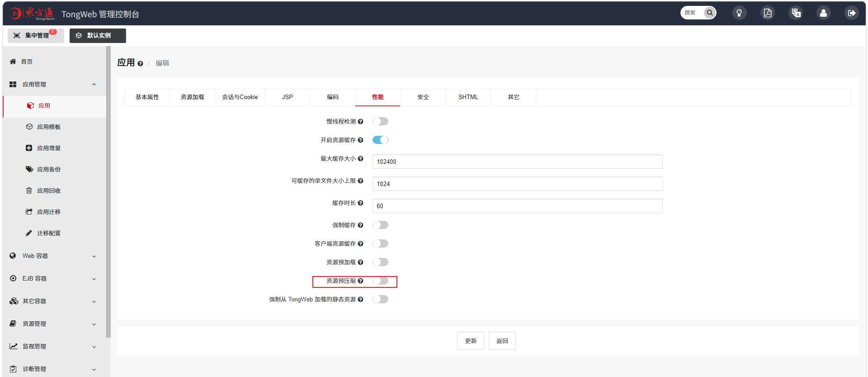Expand the EJB 容器 sidebar section

[53, 278]
